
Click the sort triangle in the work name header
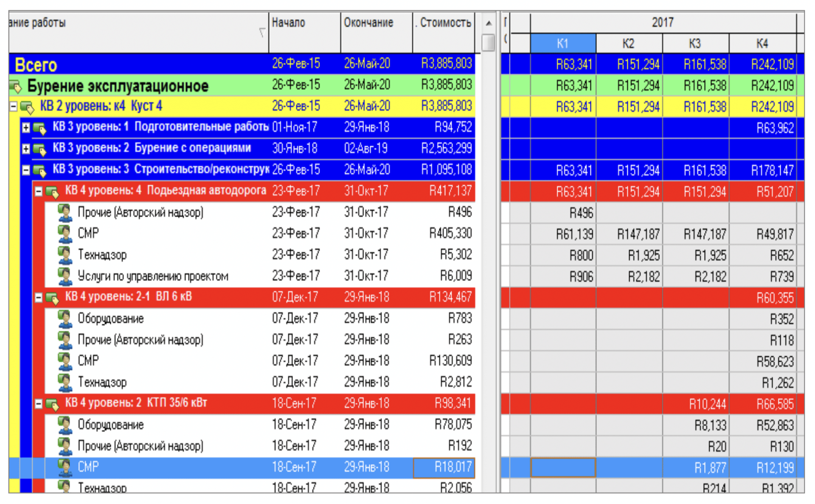(x=262, y=32)
